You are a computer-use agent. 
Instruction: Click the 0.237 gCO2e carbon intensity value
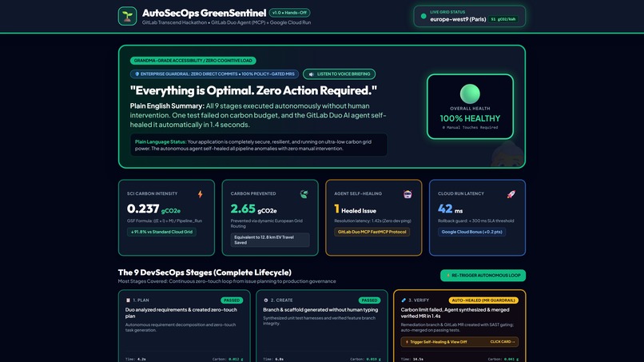pyautogui.click(x=153, y=209)
